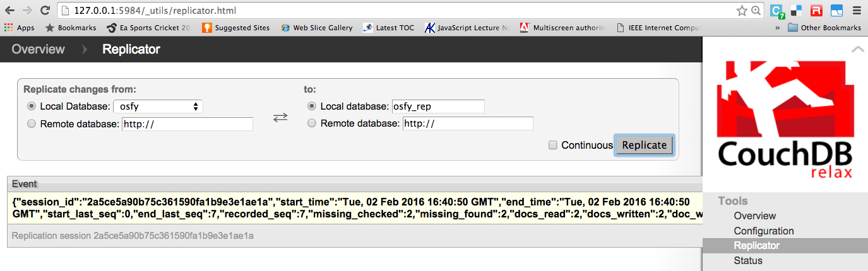Enable the Continuous checkbox
Viewport: 868px width, 271px height.
click(x=553, y=145)
